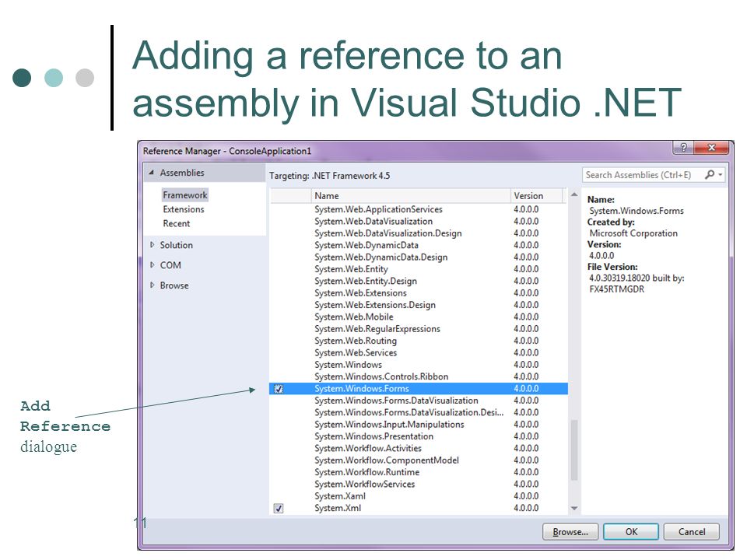The image size is (747, 560).
Task: Sort by the Name column header
Action: [x=411, y=196]
